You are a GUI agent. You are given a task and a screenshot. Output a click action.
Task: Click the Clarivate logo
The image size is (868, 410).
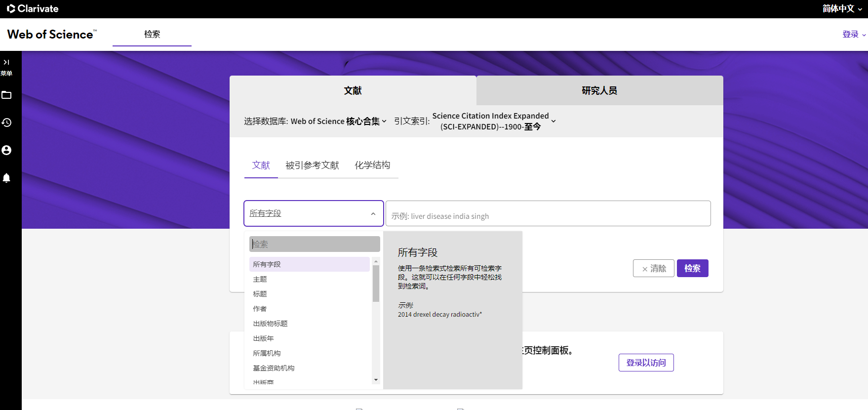pos(33,8)
